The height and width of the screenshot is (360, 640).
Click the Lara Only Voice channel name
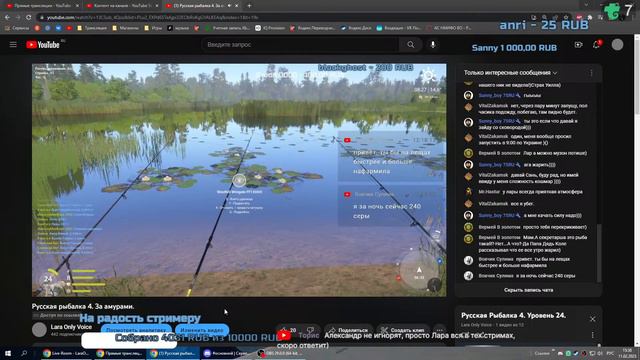point(71,327)
